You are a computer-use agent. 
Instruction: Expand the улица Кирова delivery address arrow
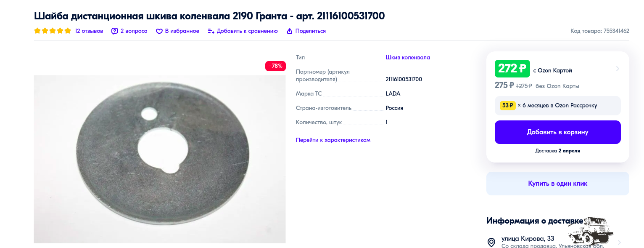[618, 243]
